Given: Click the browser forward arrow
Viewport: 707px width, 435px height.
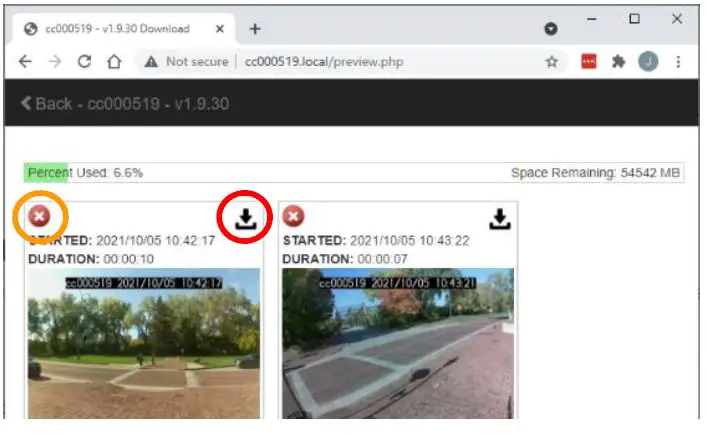Looking at the screenshot, I should [x=55, y=61].
